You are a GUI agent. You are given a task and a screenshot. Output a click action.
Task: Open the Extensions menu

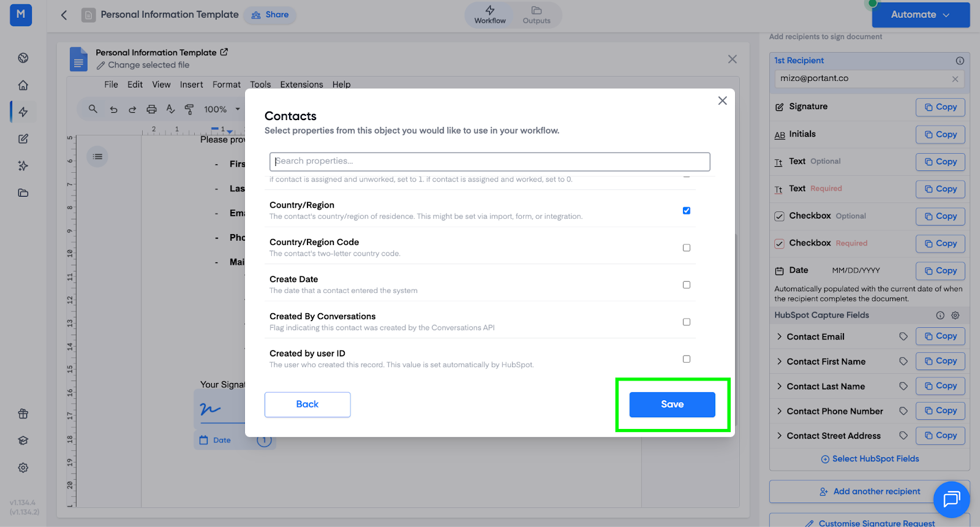click(301, 85)
